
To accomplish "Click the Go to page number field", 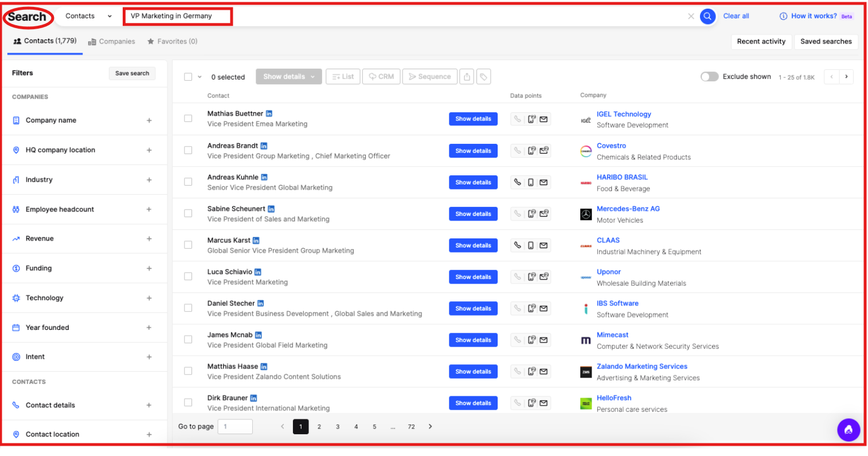I will (x=235, y=426).
